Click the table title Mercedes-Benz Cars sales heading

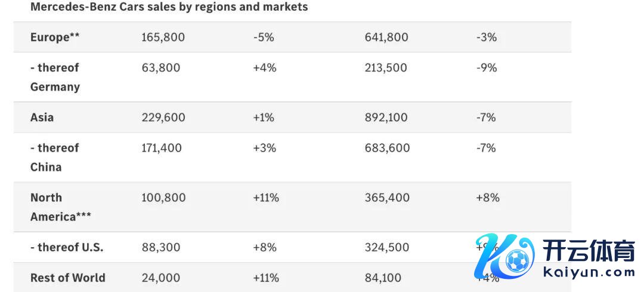(169, 7)
